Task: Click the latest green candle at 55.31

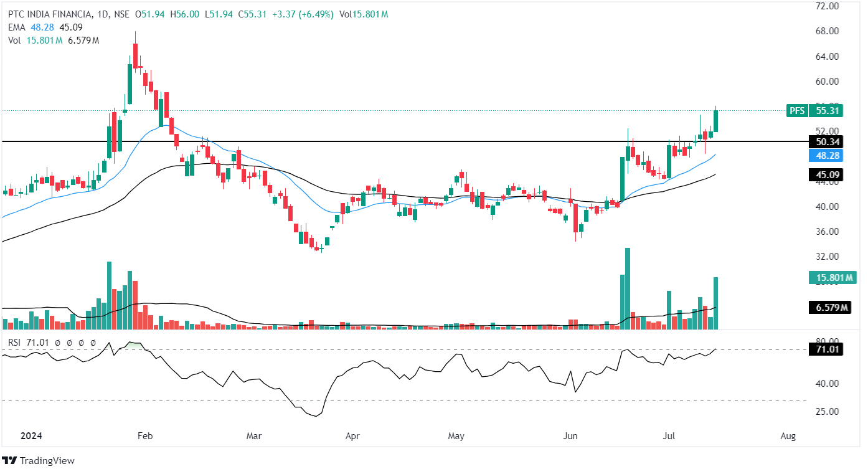Action: pyautogui.click(x=716, y=121)
